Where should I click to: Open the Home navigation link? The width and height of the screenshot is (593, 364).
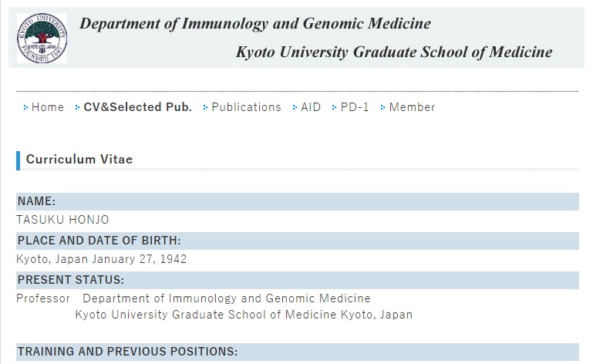(48, 107)
